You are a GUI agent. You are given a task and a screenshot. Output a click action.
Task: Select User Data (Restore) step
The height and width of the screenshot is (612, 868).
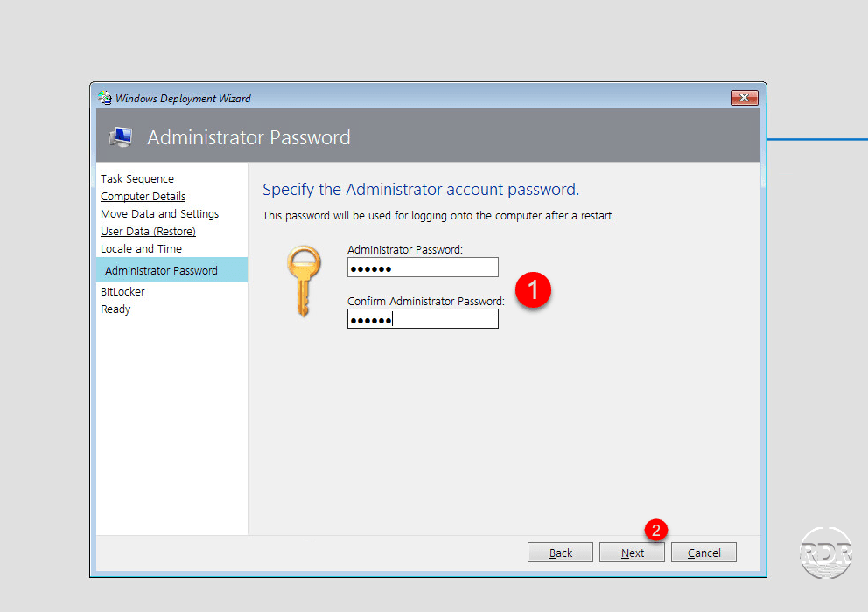click(148, 232)
